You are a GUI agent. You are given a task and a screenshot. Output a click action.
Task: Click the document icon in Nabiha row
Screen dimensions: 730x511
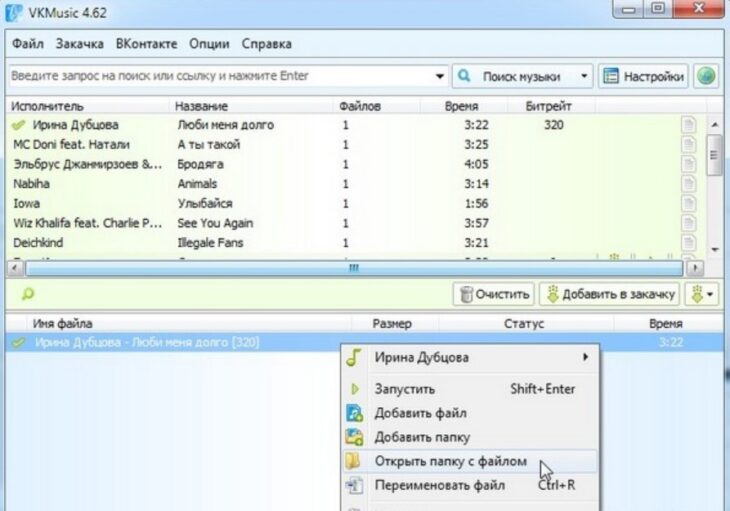(x=688, y=184)
